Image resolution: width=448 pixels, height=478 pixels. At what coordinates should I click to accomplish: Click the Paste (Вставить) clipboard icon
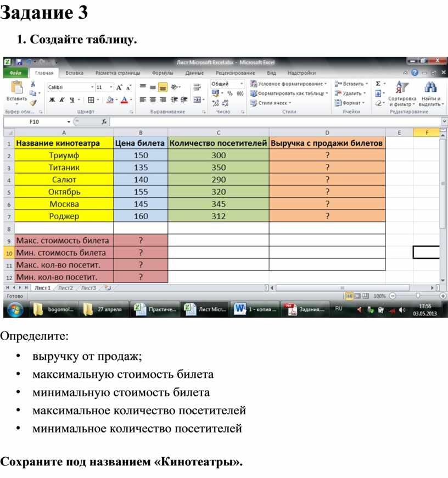pyautogui.click(x=16, y=87)
